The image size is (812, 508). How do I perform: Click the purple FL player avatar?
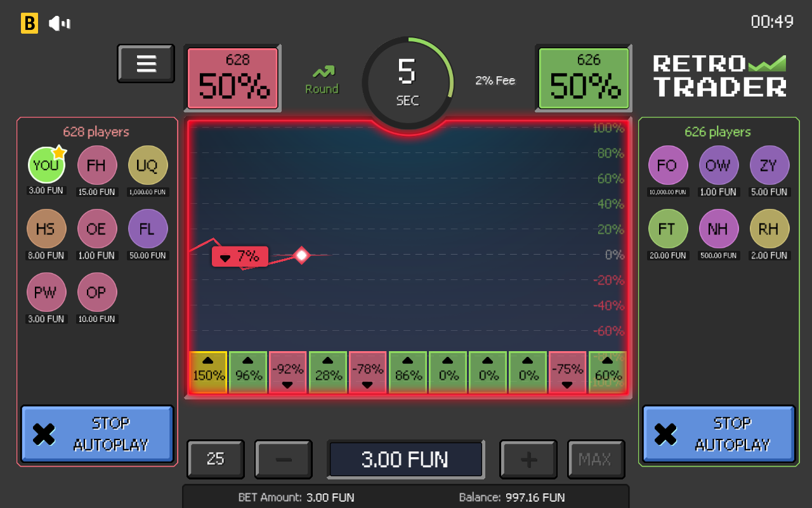[x=147, y=229]
